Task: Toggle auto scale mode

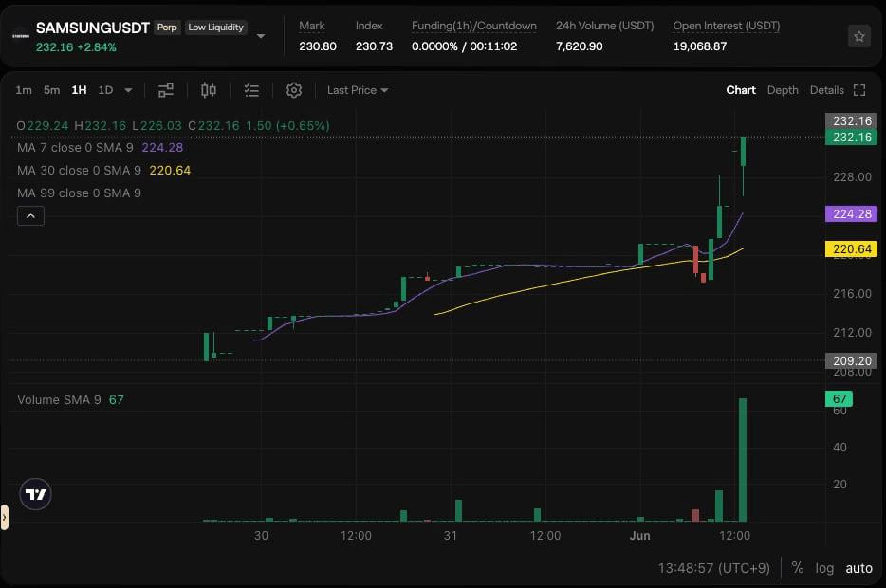Action: (x=858, y=568)
